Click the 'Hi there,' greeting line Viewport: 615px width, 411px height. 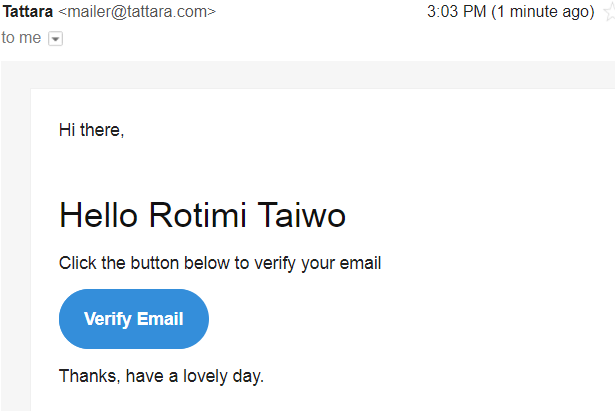pos(91,130)
